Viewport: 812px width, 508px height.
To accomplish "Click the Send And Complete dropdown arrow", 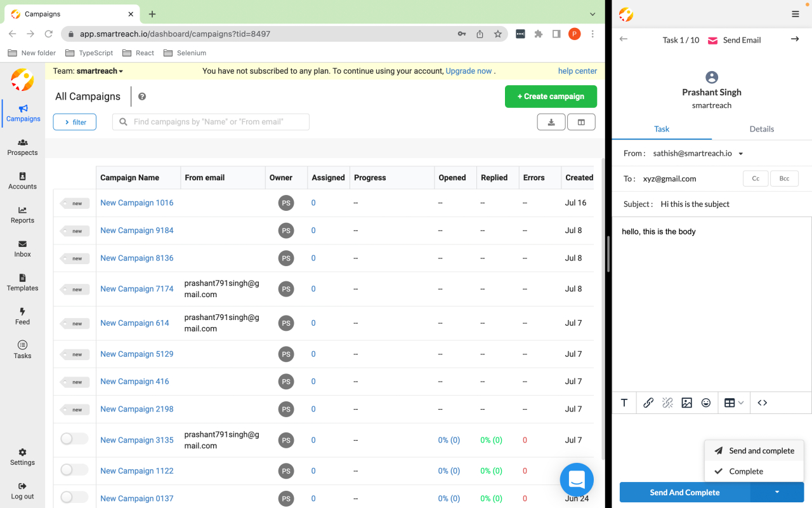I will point(777,492).
